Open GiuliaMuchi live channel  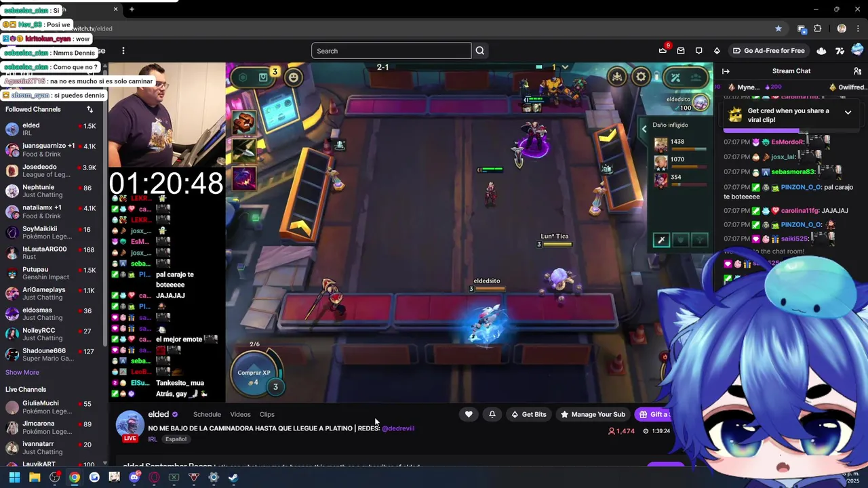point(51,407)
